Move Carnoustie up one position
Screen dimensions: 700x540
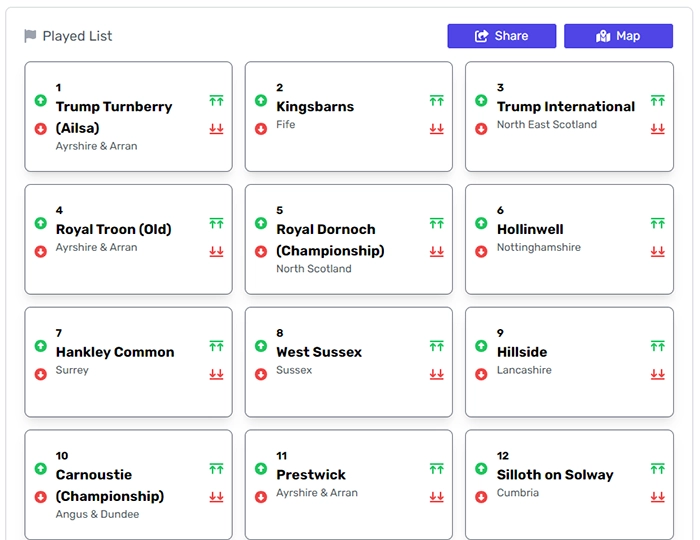41,469
